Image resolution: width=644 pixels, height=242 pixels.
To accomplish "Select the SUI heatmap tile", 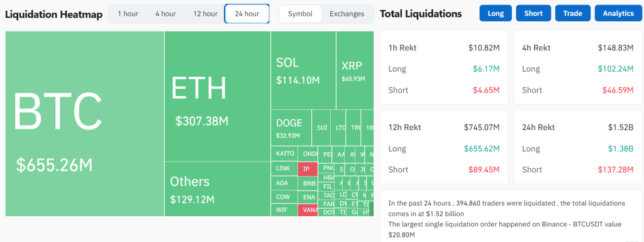I will tap(322, 128).
